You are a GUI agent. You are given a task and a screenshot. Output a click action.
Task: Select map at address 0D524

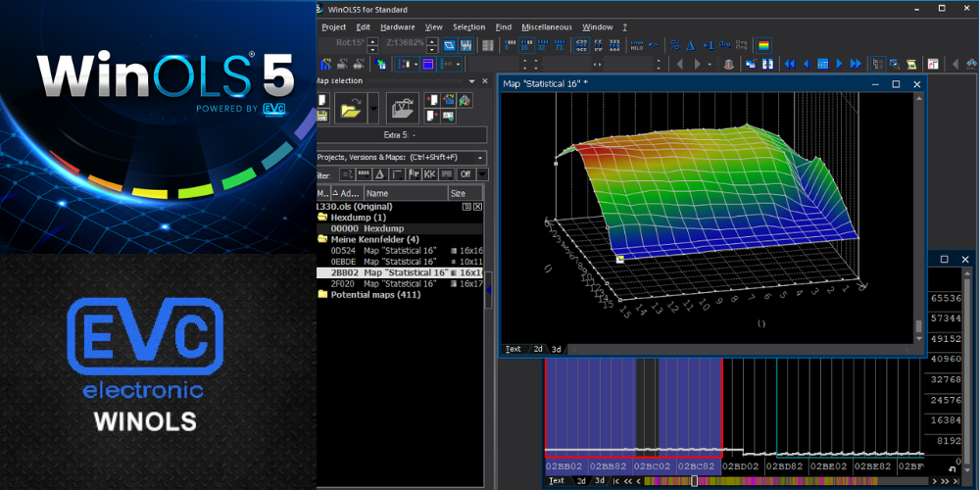coord(400,251)
